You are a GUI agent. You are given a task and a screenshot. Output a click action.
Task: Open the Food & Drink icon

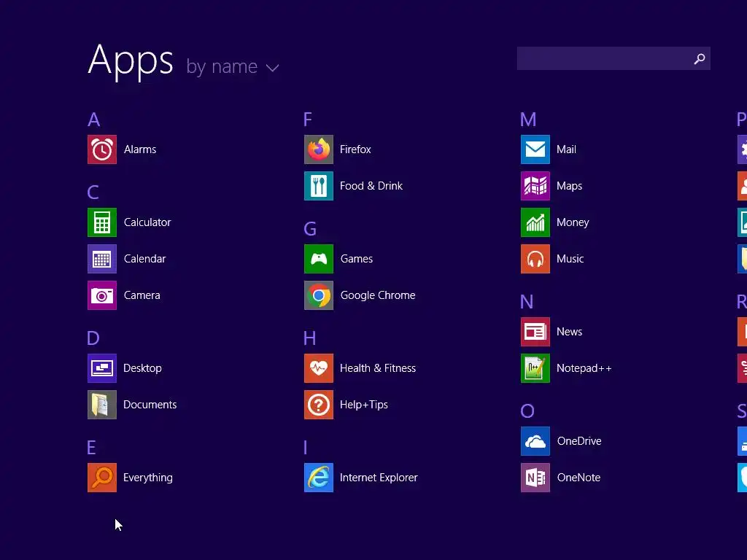coord(319,186)
